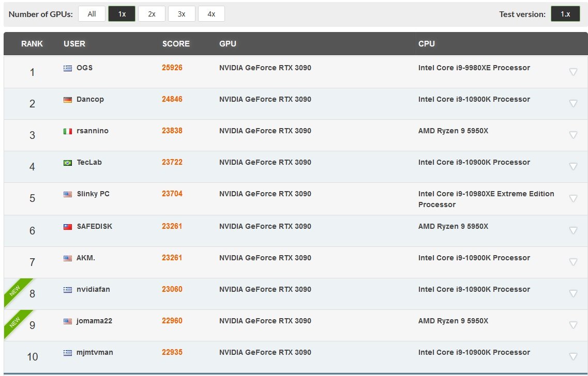Click the 'Test version:' label
Screen dimensions: 588x376
point(522,14)
